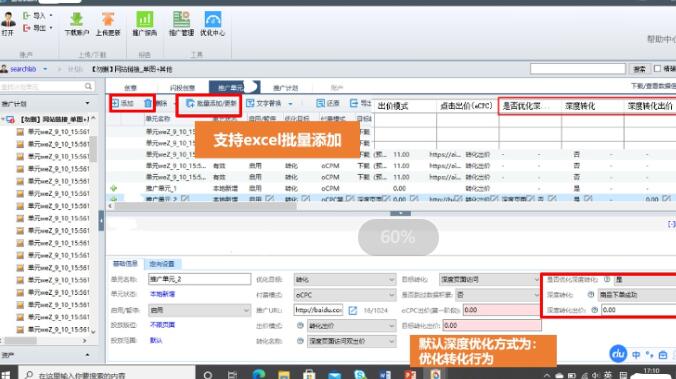The width and height of the screenshot is (676, 379).
Task: Click the 下载/查看数据 link
Action: click(653, 86)
